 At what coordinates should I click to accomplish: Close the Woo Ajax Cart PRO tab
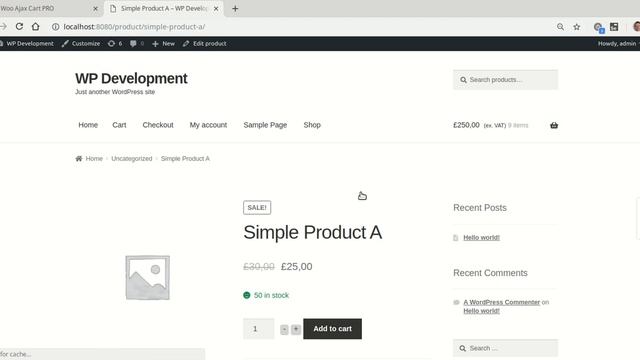(x=96, y=9)
